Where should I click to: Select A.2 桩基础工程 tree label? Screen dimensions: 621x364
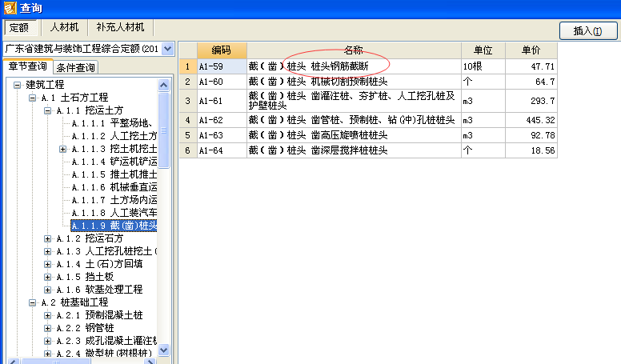tap(74, 302)
